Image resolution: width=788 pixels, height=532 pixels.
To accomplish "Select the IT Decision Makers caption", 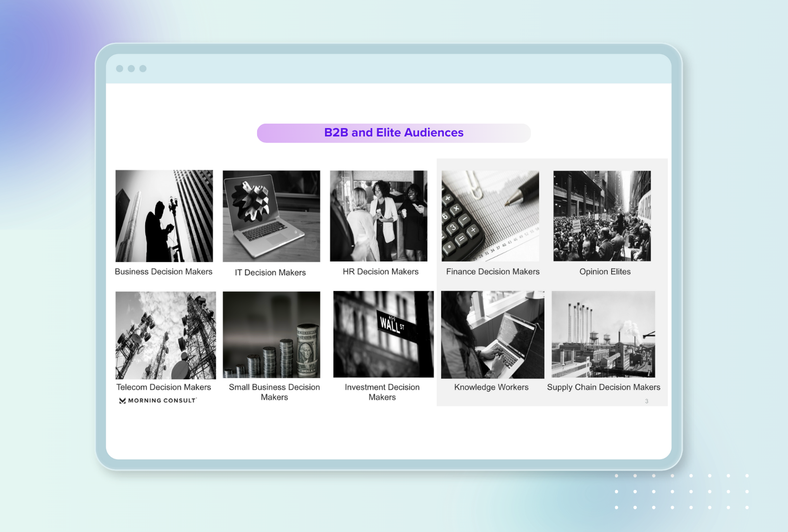I will coord(270,273).
